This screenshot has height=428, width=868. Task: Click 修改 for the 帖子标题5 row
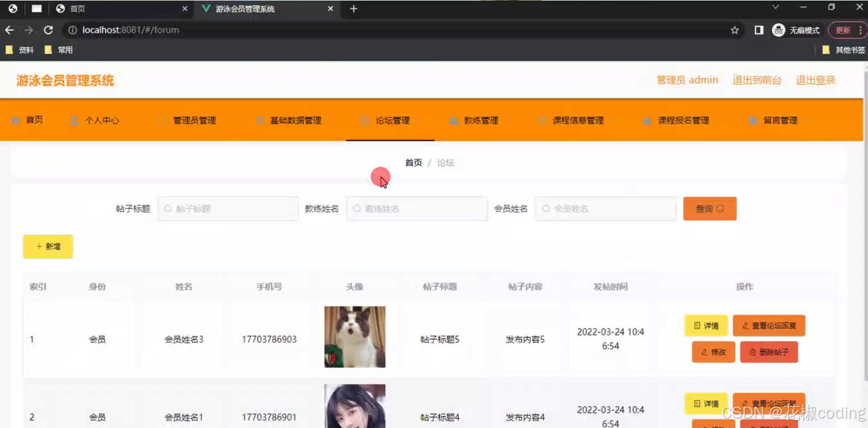click(714, 352)
